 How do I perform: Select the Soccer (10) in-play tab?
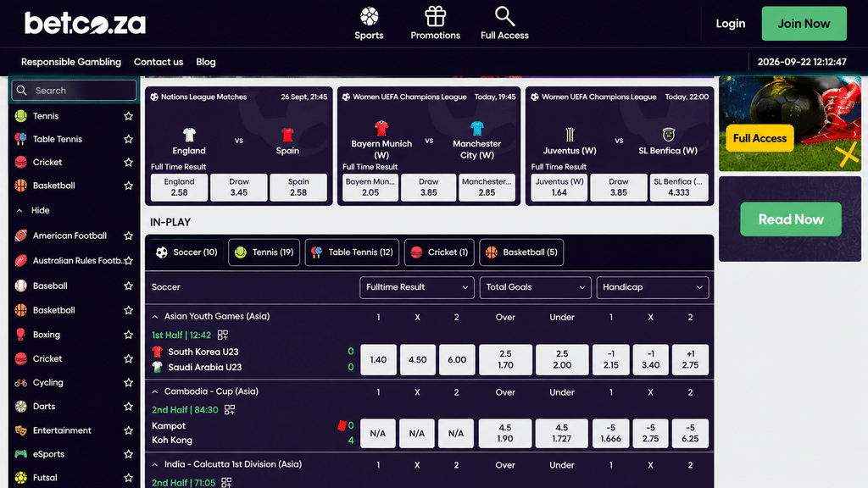[x=186, y=252]
